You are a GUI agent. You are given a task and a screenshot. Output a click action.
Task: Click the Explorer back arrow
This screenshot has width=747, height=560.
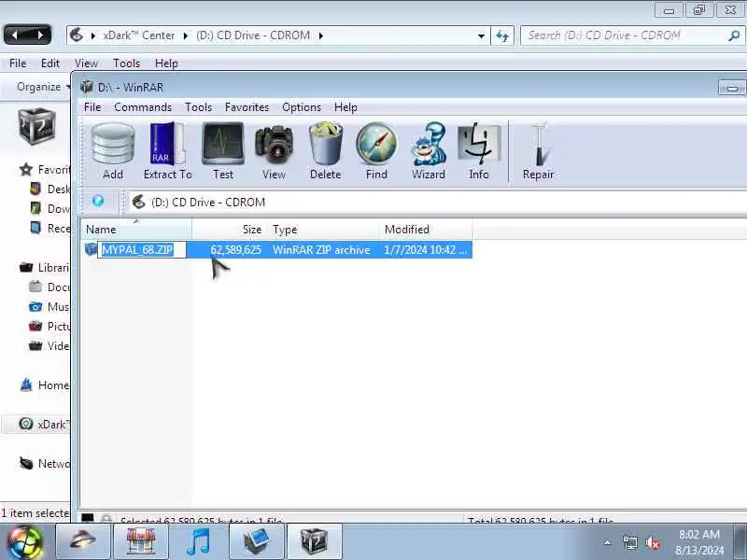pos(15,35)
